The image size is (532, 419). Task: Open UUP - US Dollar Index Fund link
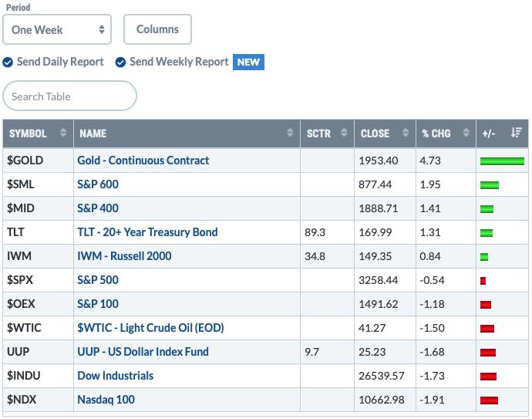pos(143,351)
